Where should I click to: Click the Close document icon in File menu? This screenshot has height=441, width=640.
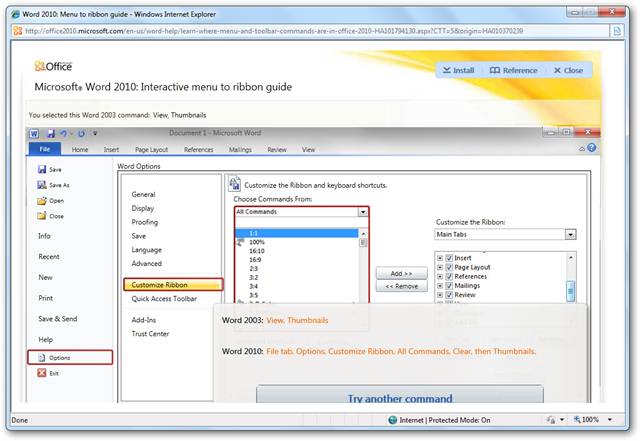click(42, 216)
